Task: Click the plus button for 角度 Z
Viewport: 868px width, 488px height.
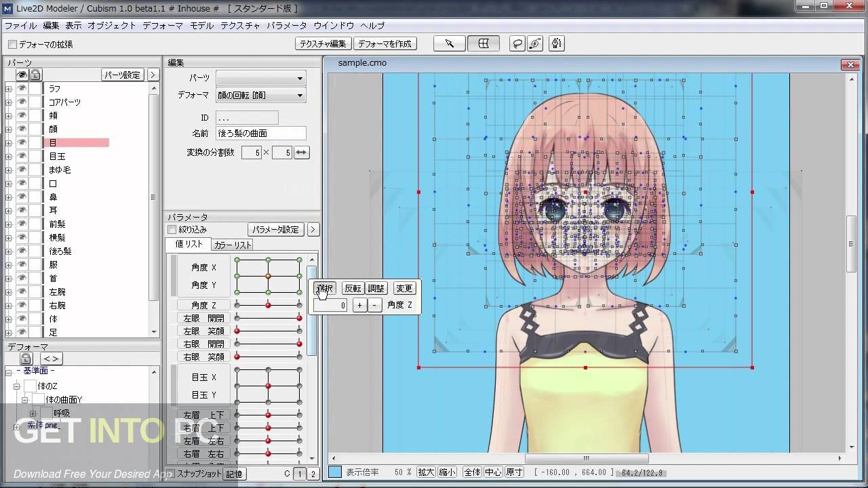Action: pos(359,306)
